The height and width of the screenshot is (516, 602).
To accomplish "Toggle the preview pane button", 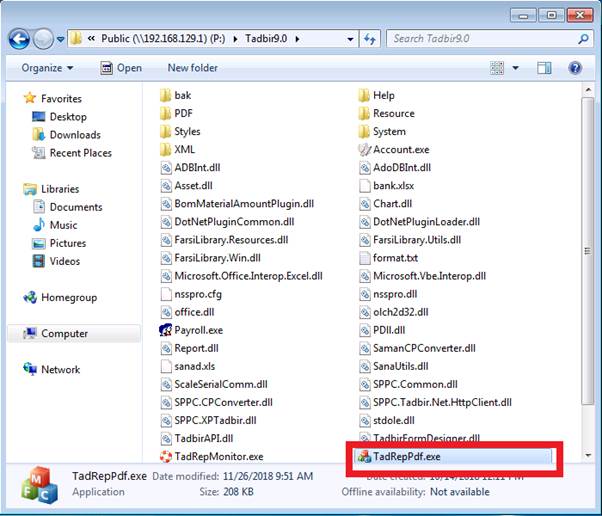I will (544, 68).
